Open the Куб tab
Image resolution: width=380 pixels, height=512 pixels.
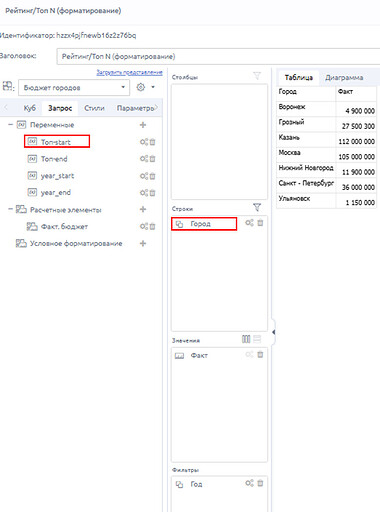pos(29,108)
